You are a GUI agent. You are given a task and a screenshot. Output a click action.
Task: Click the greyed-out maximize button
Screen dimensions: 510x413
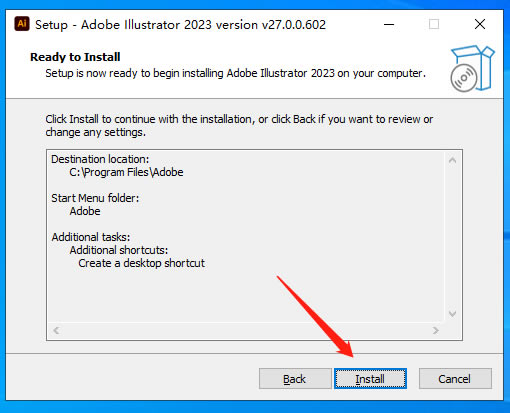pos(434,24)
